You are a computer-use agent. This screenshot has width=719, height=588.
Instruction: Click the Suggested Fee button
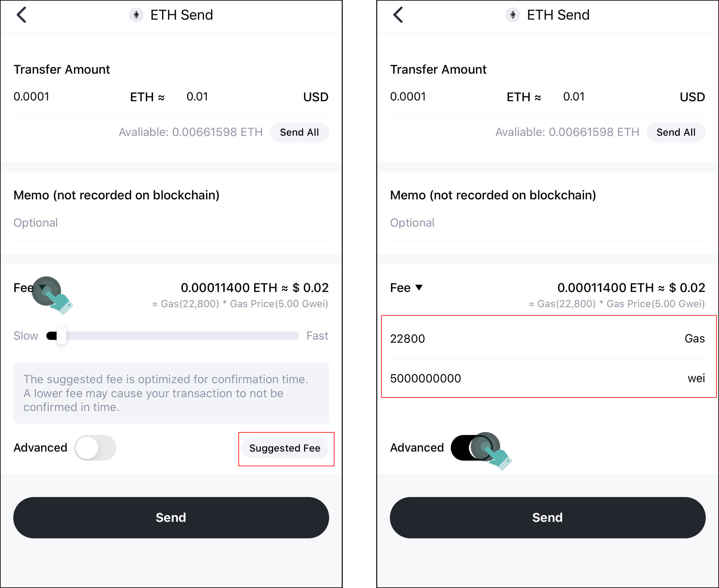coord(285,448)
